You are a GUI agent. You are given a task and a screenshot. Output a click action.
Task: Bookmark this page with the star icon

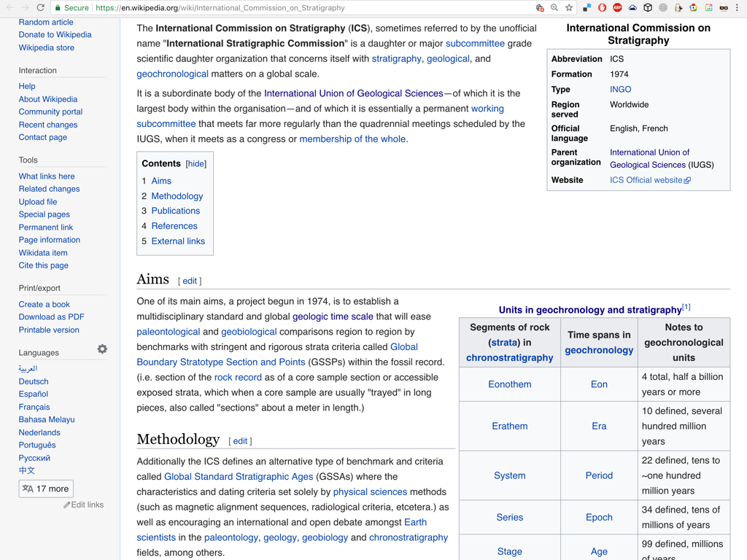click(569, 7)
